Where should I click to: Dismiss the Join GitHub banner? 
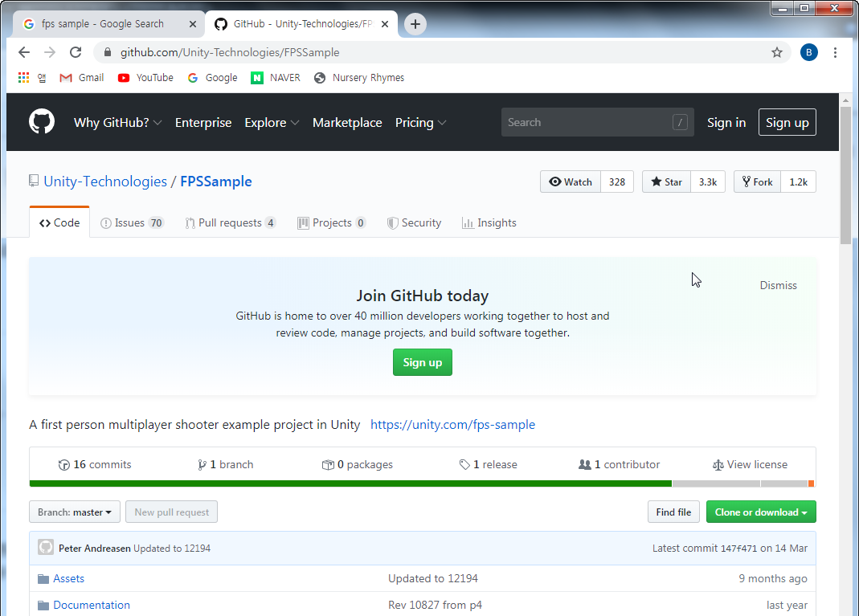pyautogui.click(x=778, y=285)
